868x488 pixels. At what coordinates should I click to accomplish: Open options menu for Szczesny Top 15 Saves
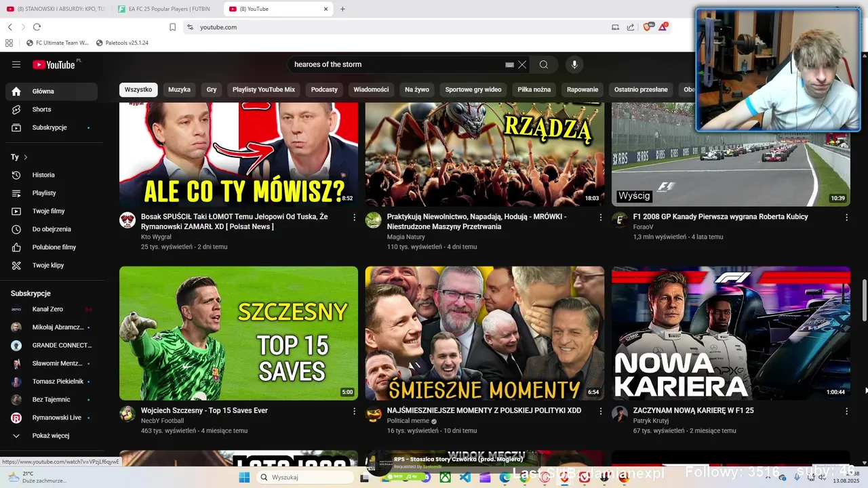pos(354,411)
